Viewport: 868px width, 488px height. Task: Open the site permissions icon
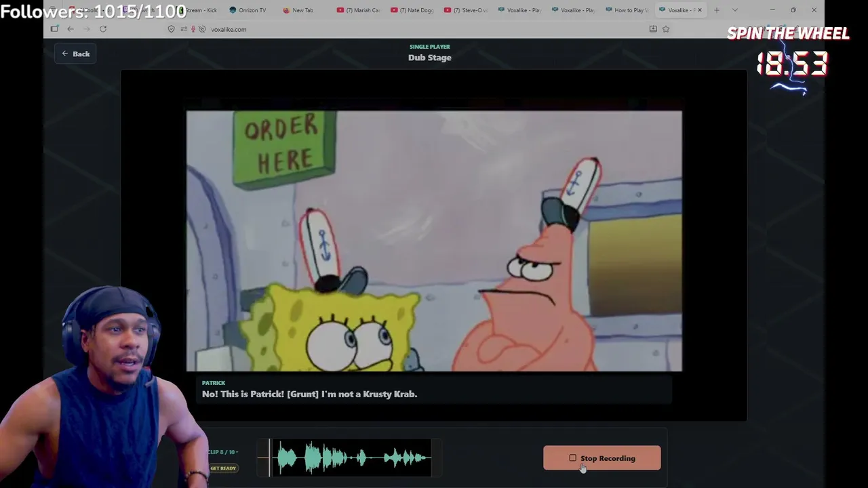click(184, 29)
